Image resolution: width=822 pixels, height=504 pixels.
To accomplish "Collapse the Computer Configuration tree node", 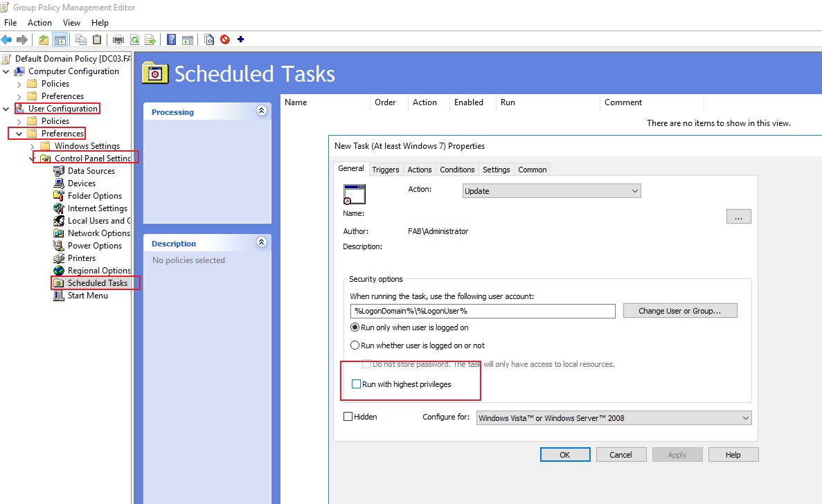I will tap(6, 71).
